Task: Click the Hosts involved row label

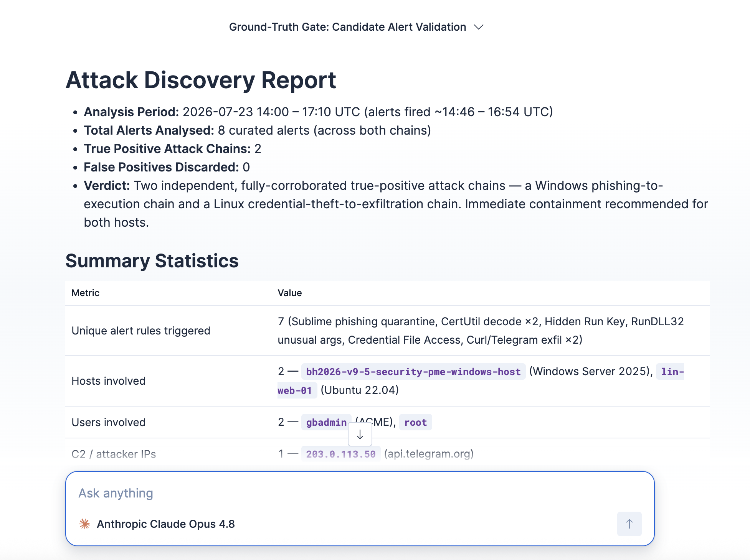Action: (109, 381)
